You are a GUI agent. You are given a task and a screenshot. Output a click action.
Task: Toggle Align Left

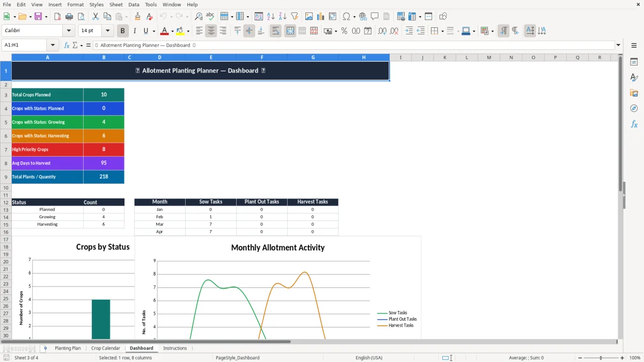[x=199, y=31]
